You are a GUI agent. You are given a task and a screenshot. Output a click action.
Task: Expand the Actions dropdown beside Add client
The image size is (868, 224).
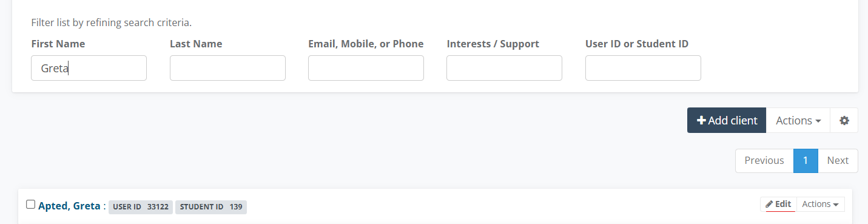tap(798, 120)
